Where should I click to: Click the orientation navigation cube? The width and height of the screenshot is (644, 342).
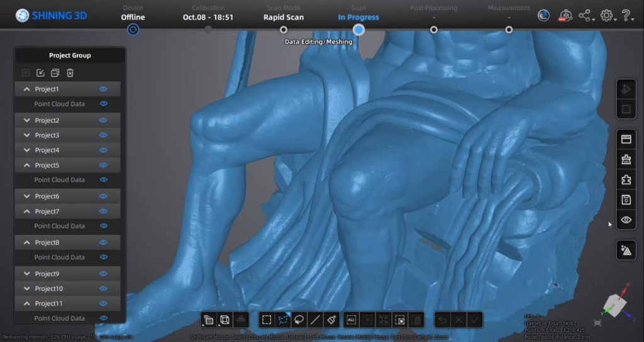pos(615,305)
